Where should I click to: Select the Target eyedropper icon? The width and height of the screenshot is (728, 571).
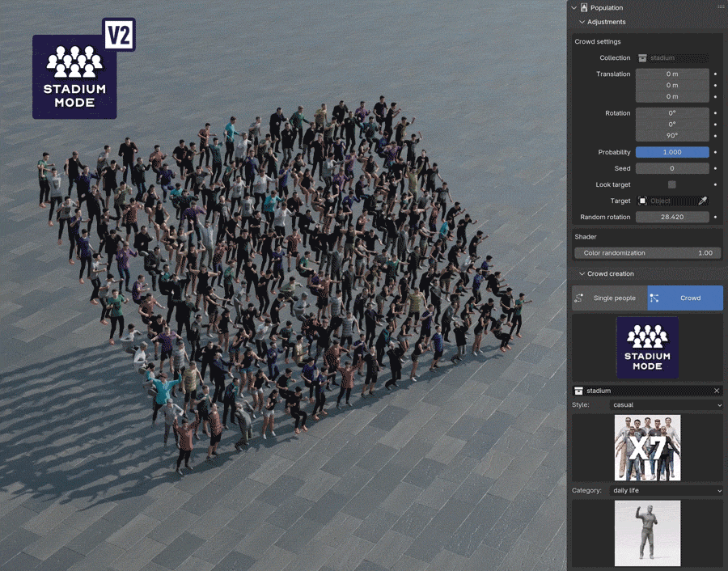[705, 201]
